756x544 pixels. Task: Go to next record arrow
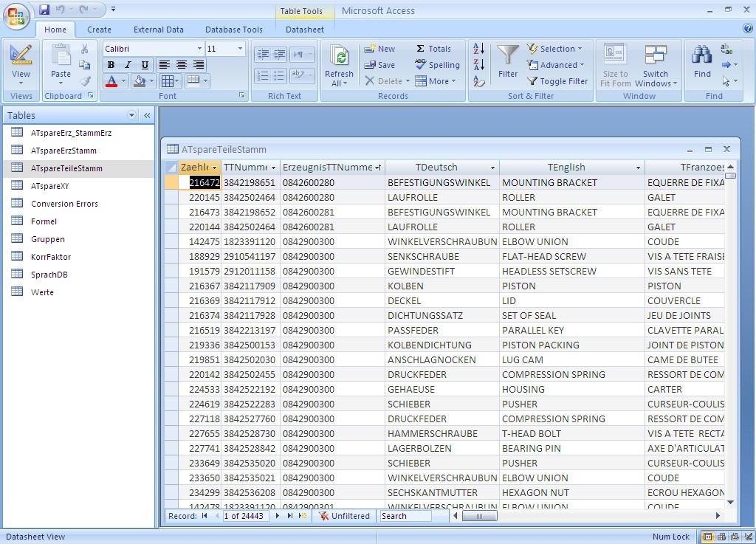point(278,515)
